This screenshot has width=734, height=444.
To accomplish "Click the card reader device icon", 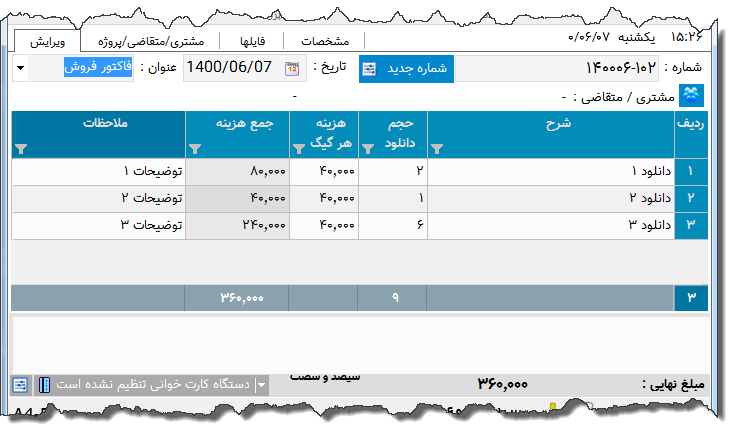I will click(45, 385).
